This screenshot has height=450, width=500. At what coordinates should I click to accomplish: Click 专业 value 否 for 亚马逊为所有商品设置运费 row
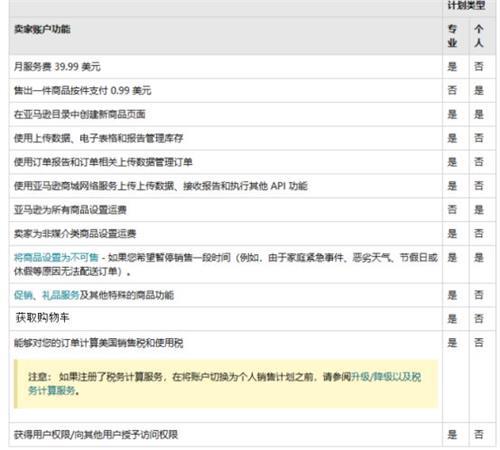coord(452,210)
